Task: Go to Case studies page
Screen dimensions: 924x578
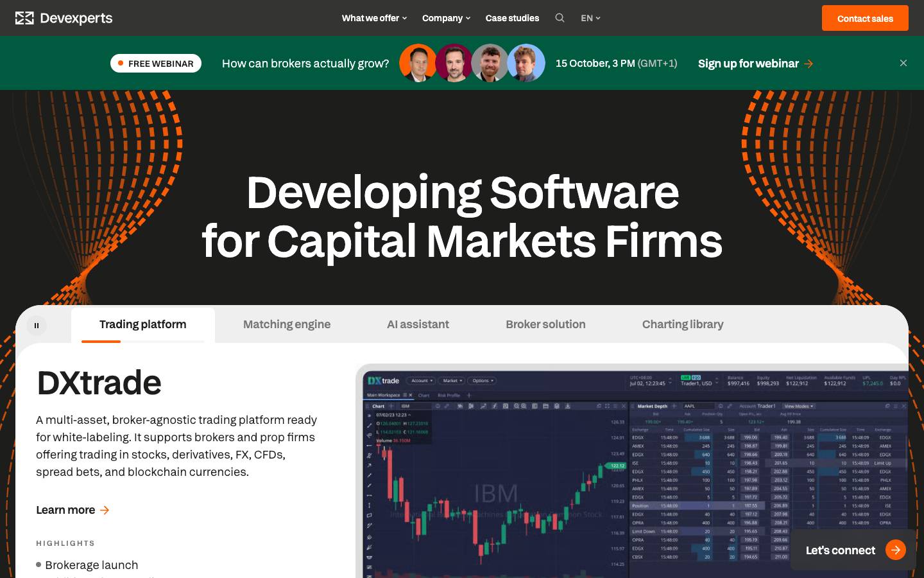Action: click(x=512, y=18)
